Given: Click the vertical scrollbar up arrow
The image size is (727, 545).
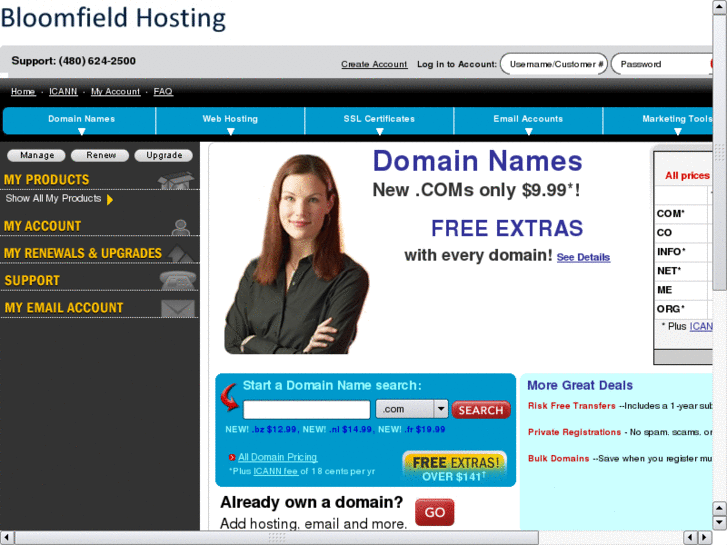Looking at the screenshot, I should tap(720, 8).
